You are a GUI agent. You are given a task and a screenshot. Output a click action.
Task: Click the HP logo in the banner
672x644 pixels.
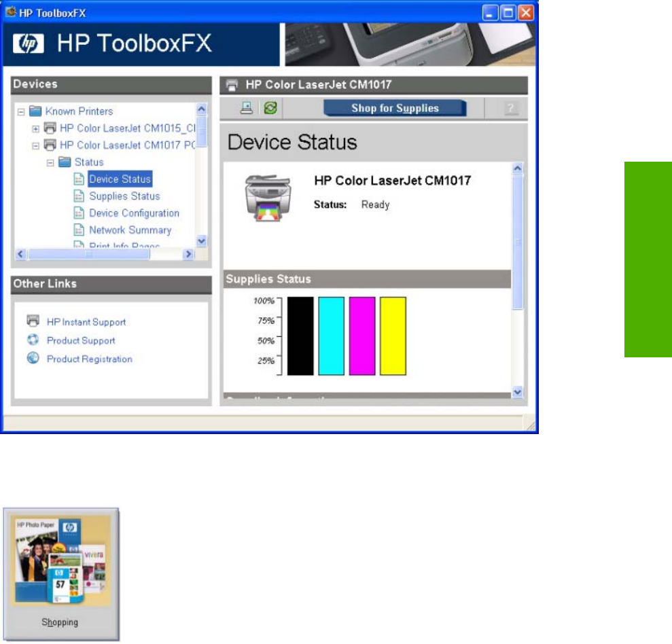tap(29, 43)
